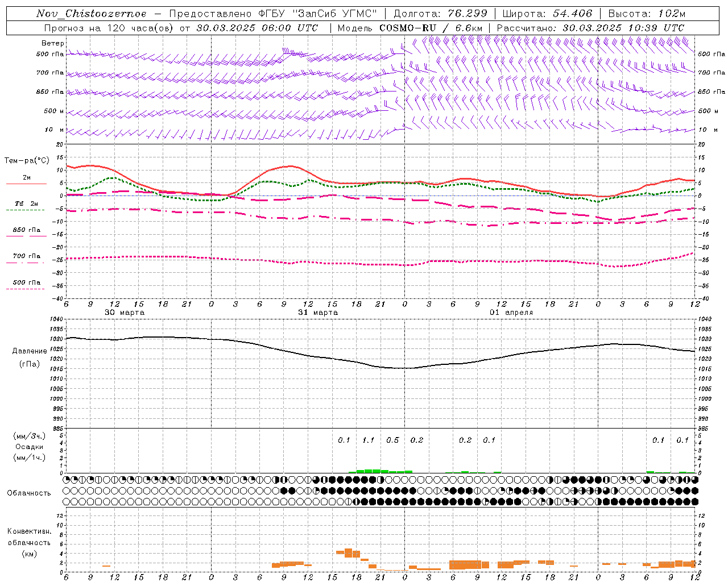Click the station name Nov_Chistoozernoe in the header
728x582 pixels.
click(x=91, y=14)
